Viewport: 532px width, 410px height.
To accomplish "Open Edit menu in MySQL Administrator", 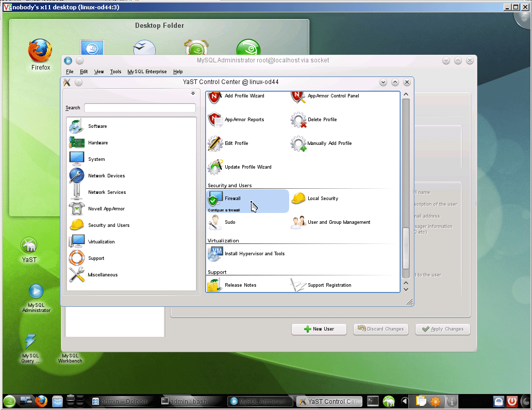I will [84, 72].
